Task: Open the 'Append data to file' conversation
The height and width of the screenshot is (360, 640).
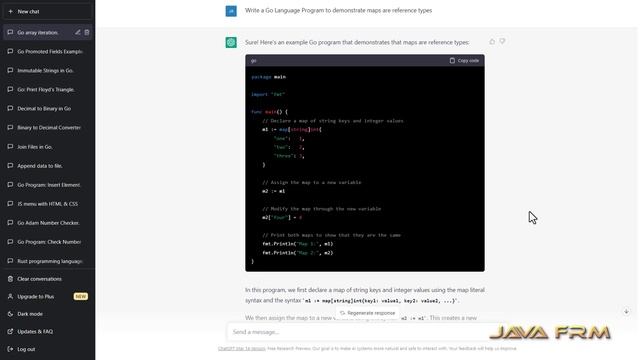Action: 47,166
